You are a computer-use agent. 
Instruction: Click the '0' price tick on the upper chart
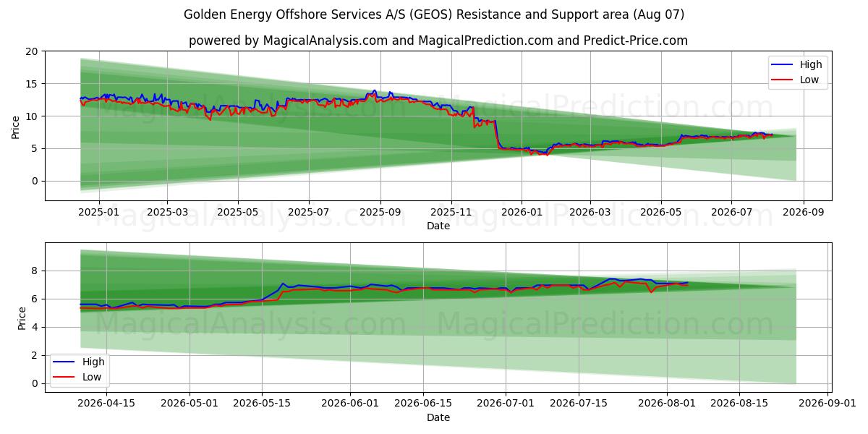(34, 182)
